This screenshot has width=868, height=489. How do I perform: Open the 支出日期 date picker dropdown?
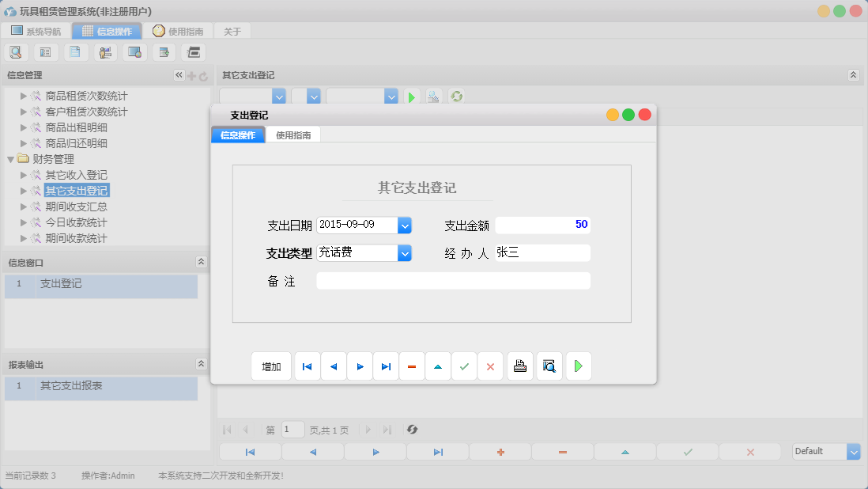404,225
